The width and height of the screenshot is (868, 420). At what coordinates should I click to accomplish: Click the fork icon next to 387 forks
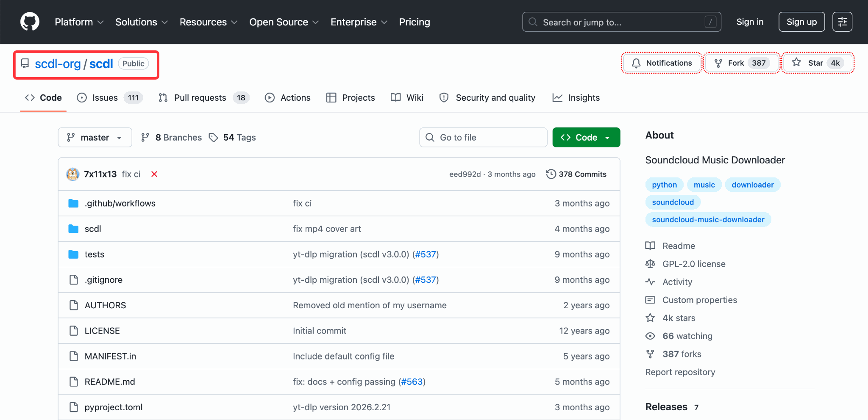pos(650,354)
